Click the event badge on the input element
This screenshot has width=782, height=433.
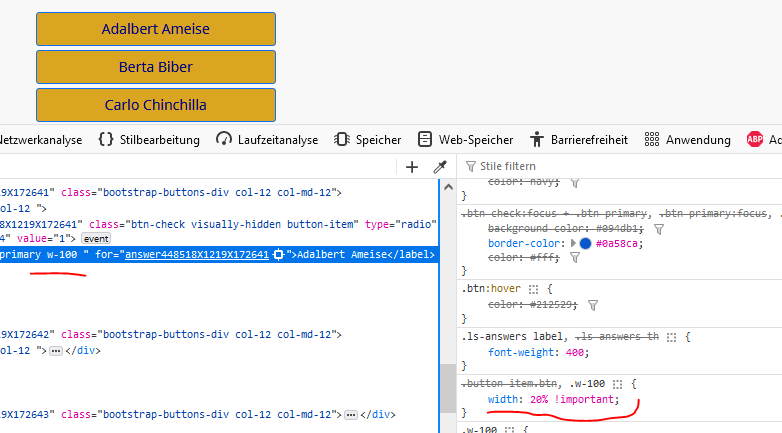click(96, 240)
